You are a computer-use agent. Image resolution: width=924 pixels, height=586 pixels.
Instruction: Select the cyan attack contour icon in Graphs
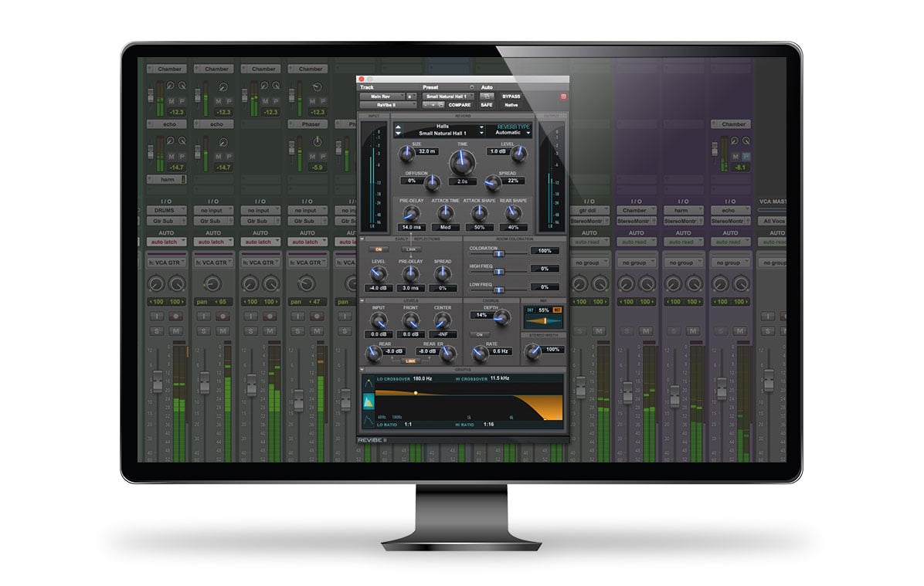pyautogui.click(x=369, y=401)
